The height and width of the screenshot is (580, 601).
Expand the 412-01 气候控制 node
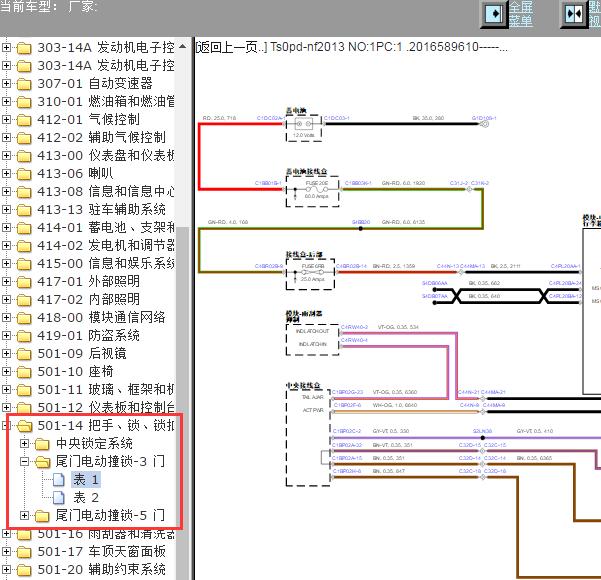6,119
